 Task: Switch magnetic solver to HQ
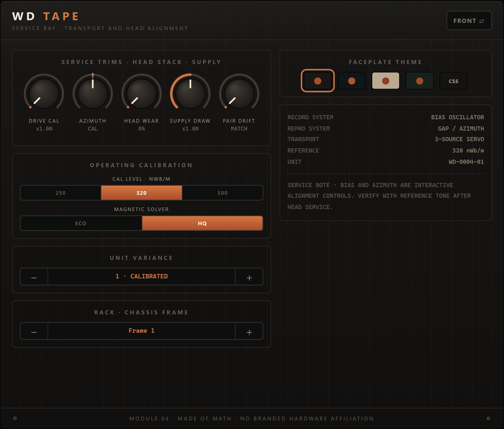point(202,223)
